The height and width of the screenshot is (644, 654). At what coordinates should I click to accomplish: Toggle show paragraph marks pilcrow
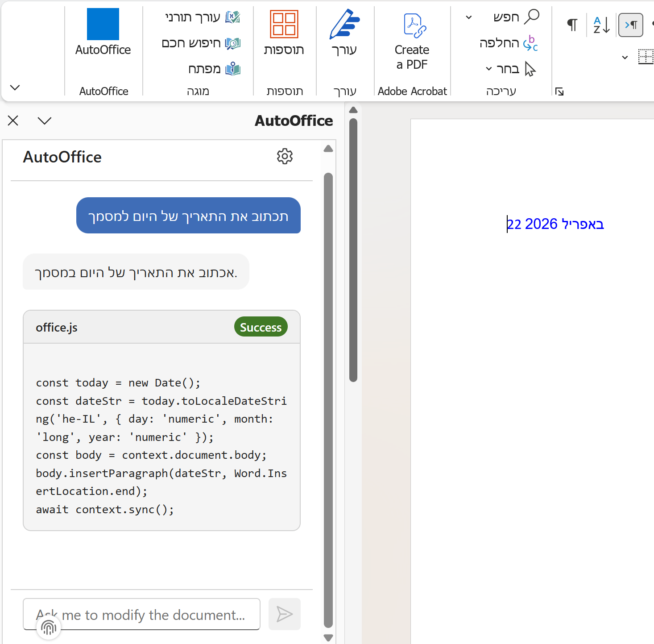[572, 25]
